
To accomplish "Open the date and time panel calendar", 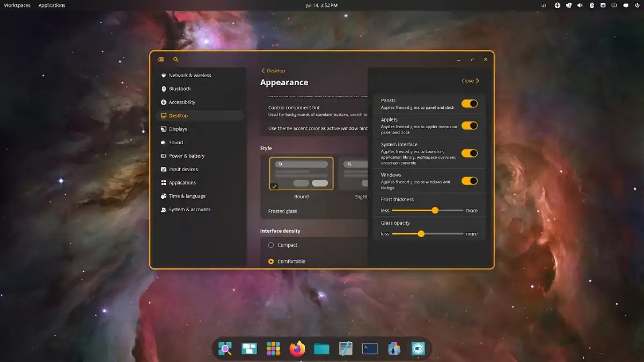I will tap(321, 5).
